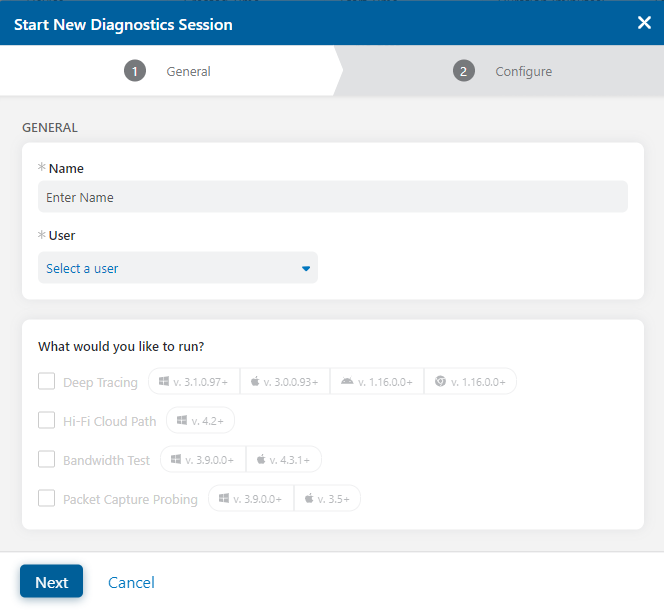Select the Packet Capture Probing checkbox

[x=46, y=498]
